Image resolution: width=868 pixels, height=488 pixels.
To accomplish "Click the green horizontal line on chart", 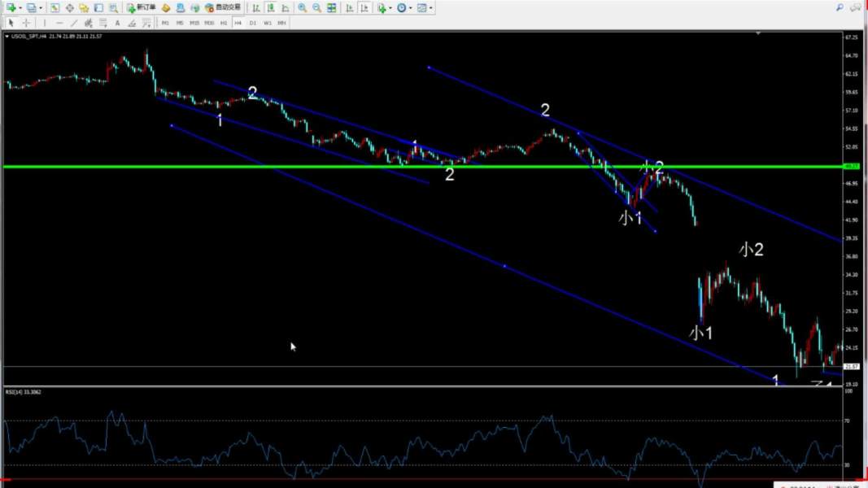I will (325, 167).
